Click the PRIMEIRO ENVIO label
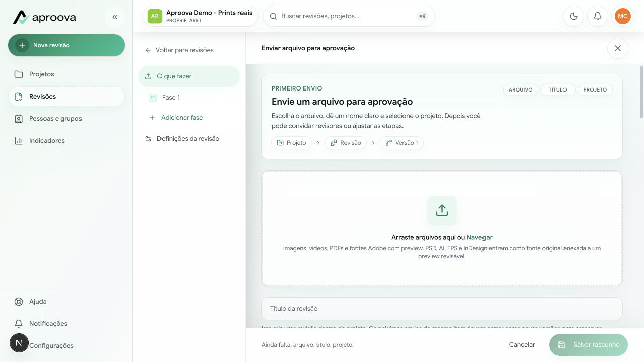644x362 pixels. [297, 88]
